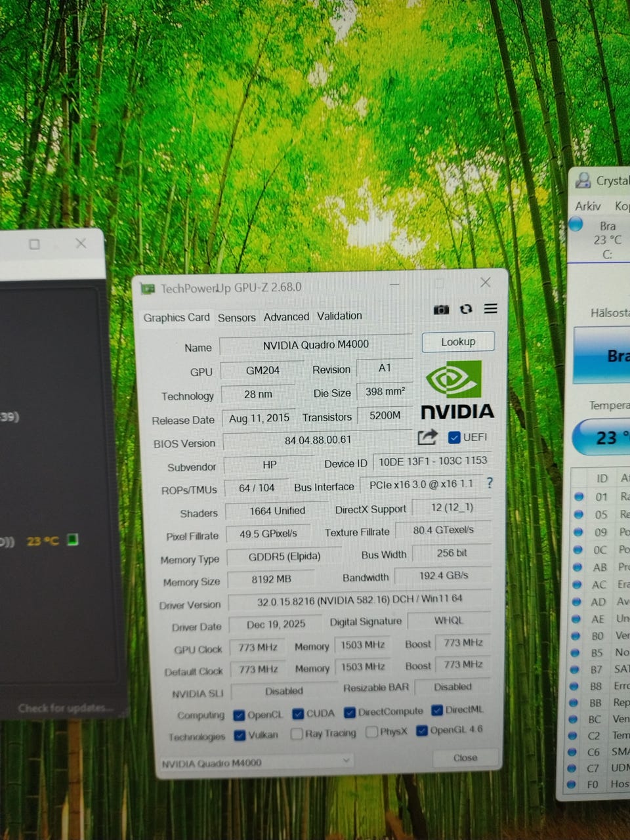Toggle the OpenGL 4.6 checkbox
Viewport: 630px width, 840px height.
click(x=422, y=730)
